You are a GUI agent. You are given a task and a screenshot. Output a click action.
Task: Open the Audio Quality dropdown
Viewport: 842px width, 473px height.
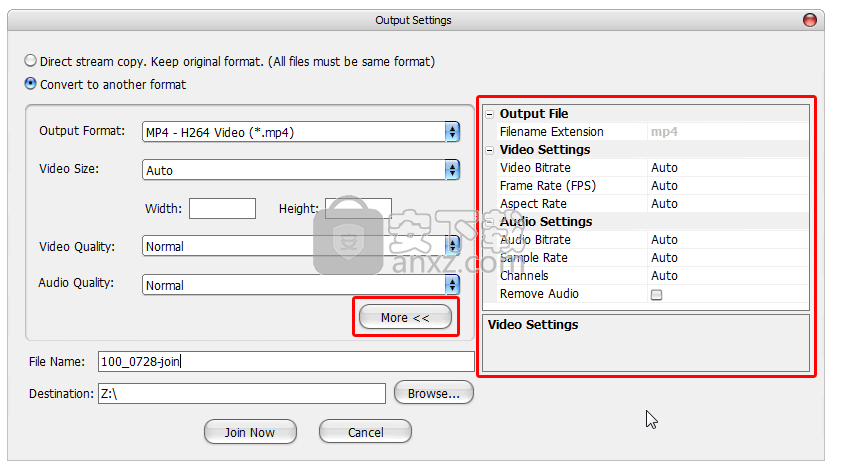coord(452,285)
